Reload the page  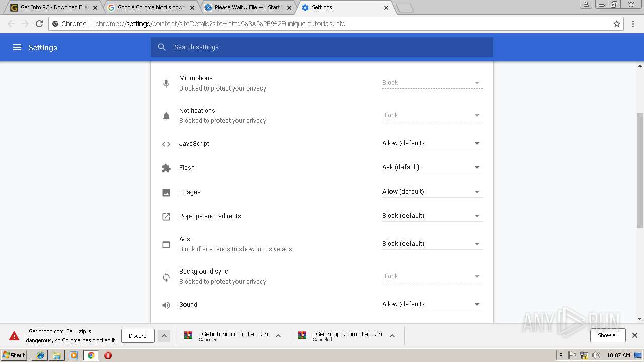(x=39, y=24)
